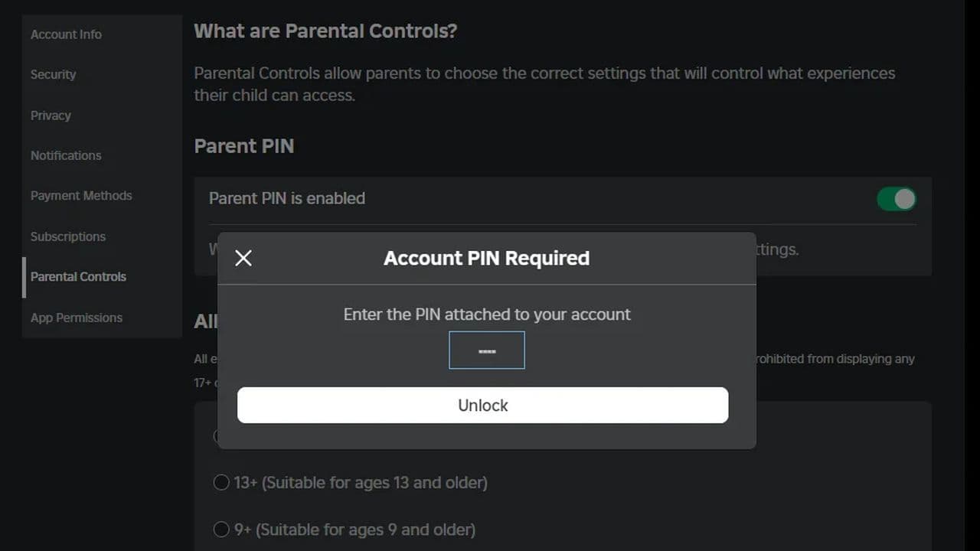Click the "Parent PIN is enabled" label

[x=287, y=198]
